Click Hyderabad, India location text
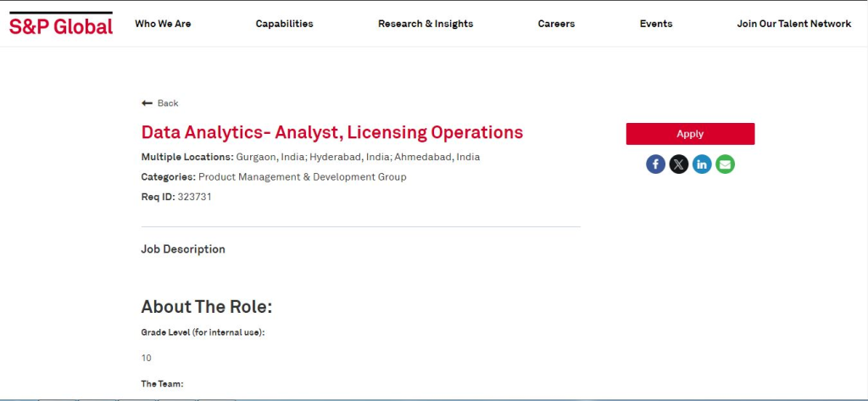868x401 pixels. click(x=350, y=157)
